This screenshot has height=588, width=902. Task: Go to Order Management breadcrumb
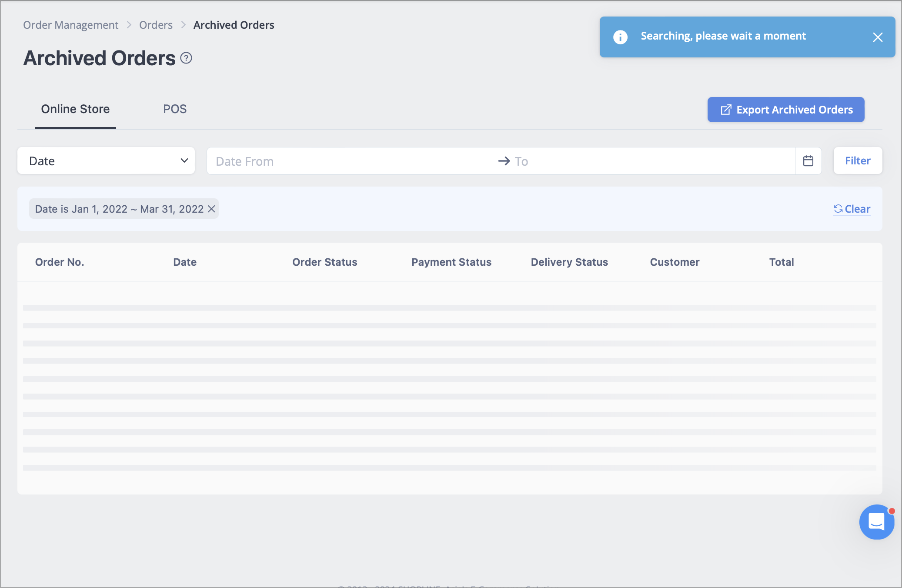(70, 25)
